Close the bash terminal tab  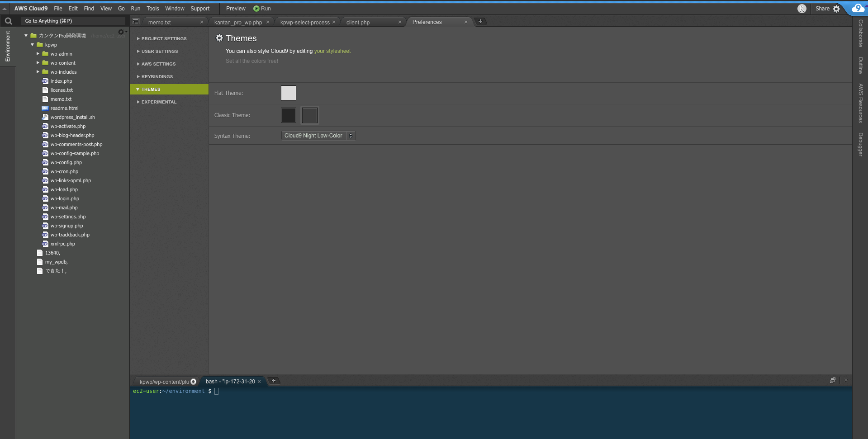[x=259, y=382]
